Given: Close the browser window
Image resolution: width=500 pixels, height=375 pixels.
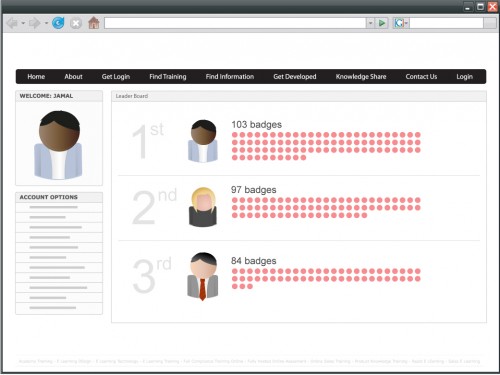Looking at the screenshot, I should click(492, 7).
